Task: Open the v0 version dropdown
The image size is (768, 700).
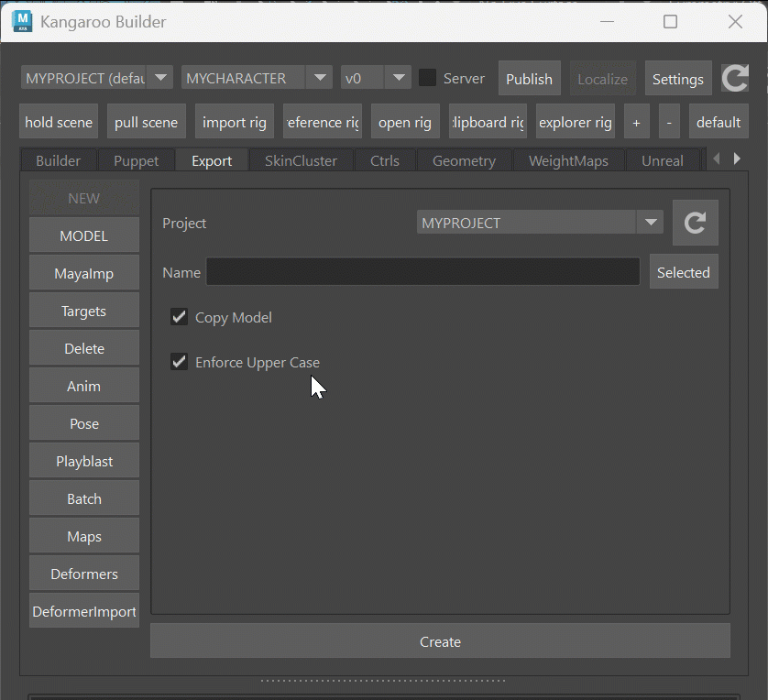Action: (376, 78)
